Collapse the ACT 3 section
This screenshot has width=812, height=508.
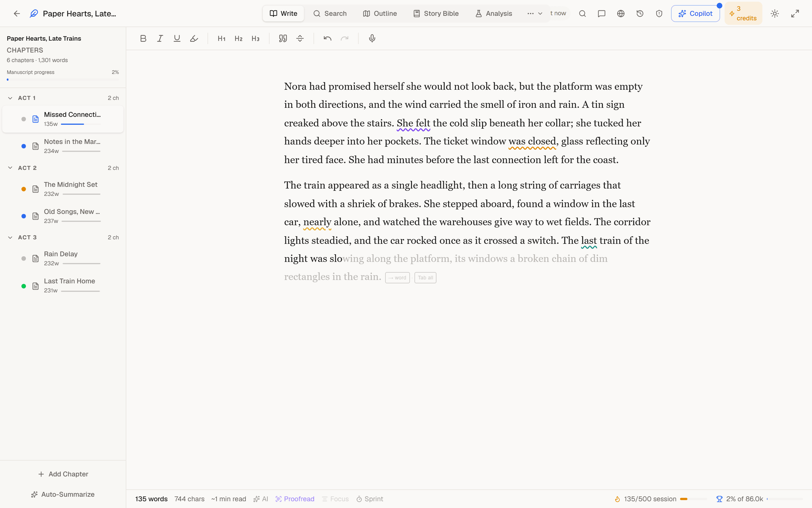pos(10,237)
